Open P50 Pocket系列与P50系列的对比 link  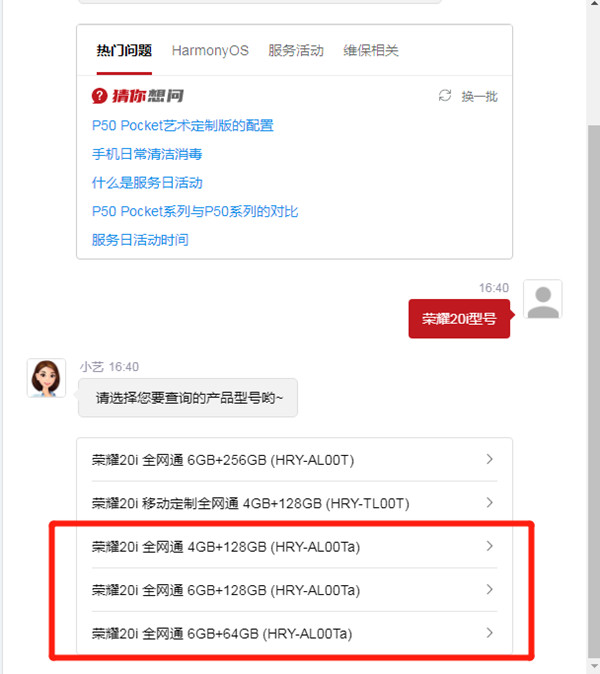point(195,211)
